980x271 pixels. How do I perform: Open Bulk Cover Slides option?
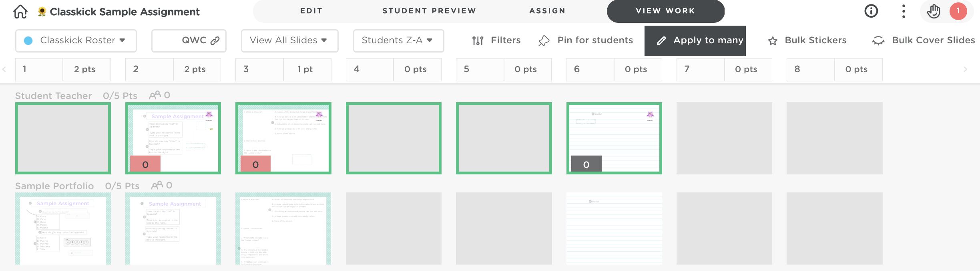click(923, 40)
